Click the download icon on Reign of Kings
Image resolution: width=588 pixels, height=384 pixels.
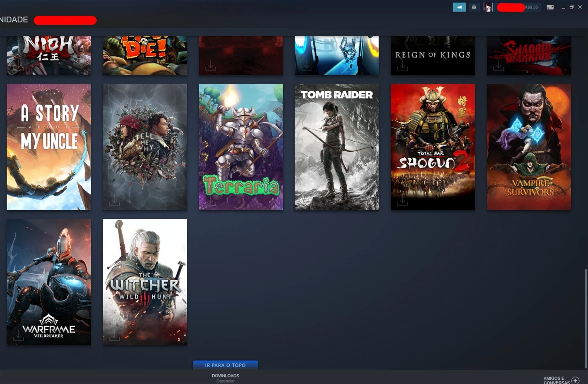click(x=402, y=65)
